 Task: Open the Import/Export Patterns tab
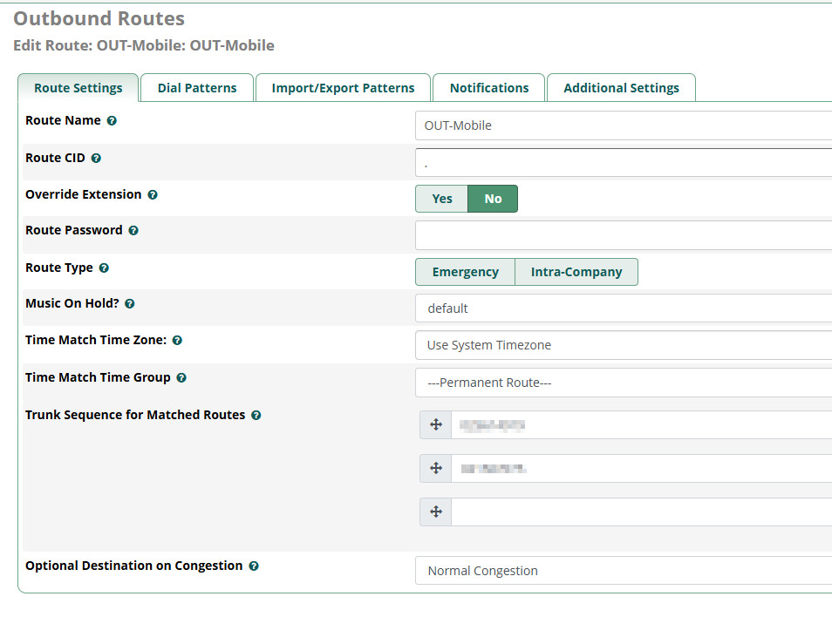click(343, 88)
